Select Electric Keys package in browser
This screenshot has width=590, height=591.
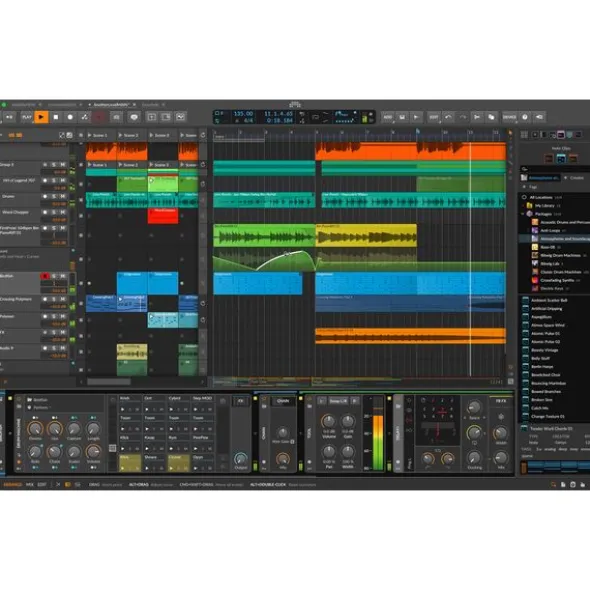click(552, 288)
